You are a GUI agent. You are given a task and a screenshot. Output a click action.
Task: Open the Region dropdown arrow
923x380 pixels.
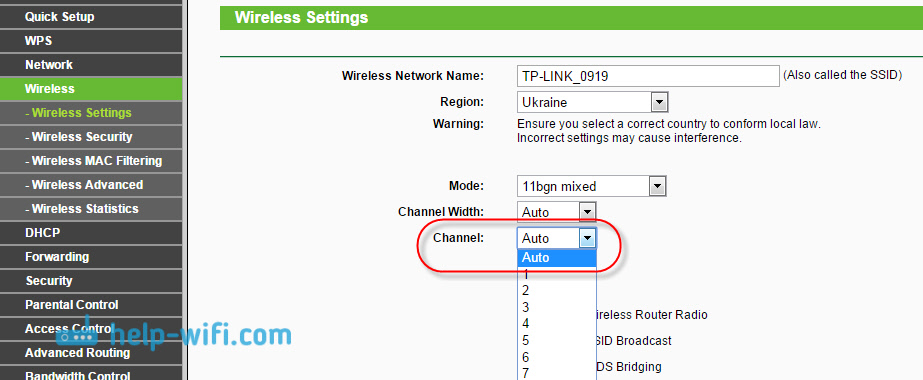[x=659, y=102]
